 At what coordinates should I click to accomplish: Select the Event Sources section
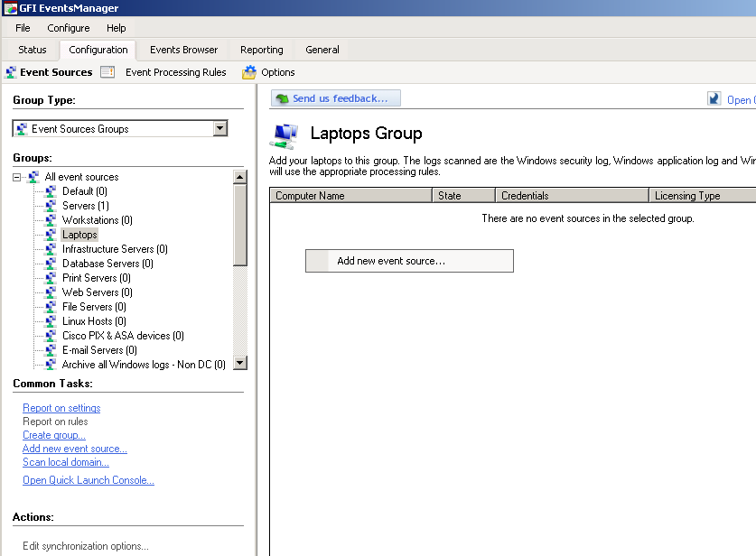[x=56, y=72]
